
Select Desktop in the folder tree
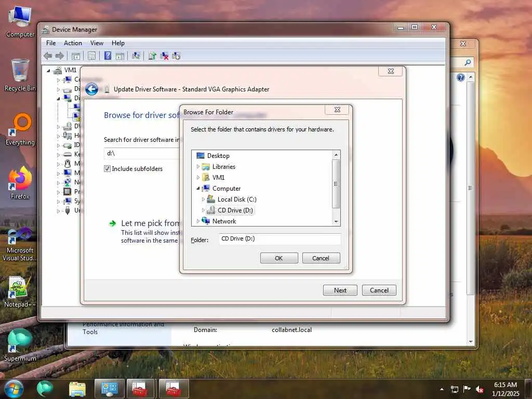point(218,156)
